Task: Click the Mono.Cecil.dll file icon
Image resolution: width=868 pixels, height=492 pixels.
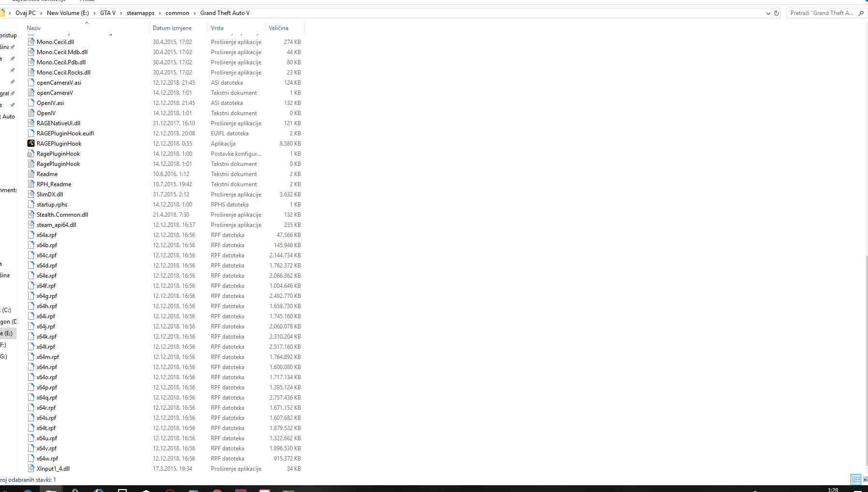Action: (x=31, y=42)
